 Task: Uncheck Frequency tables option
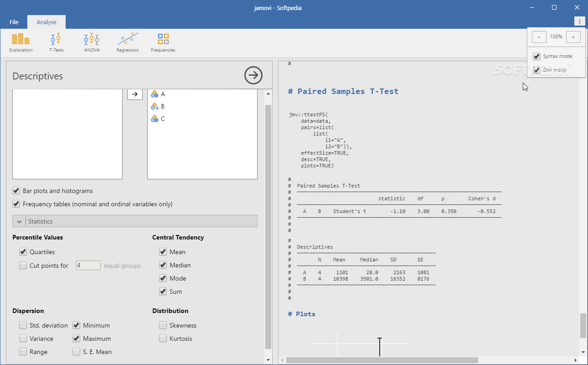(x=16, y=204)
